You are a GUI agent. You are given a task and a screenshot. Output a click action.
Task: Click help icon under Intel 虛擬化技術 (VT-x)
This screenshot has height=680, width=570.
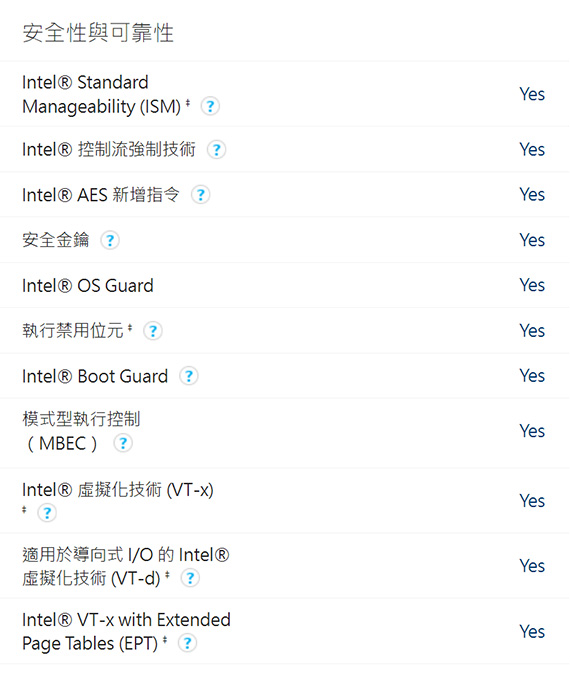[47, 513]
